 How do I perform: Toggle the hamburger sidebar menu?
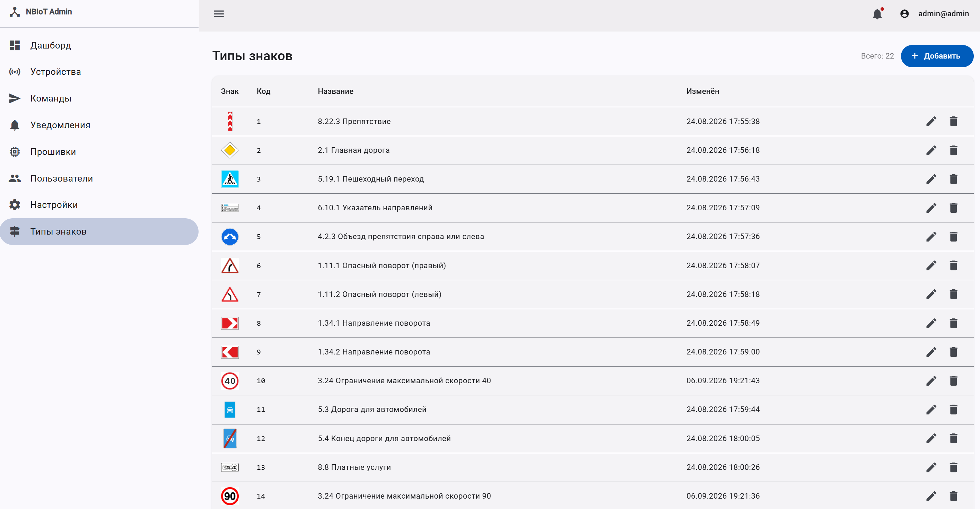[x=219, y=14]
